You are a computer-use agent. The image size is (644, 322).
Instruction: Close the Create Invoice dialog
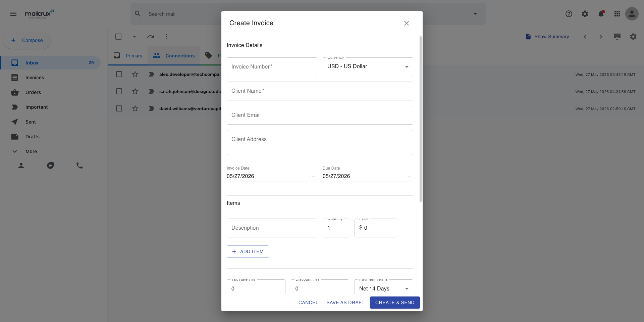point(407,23)
